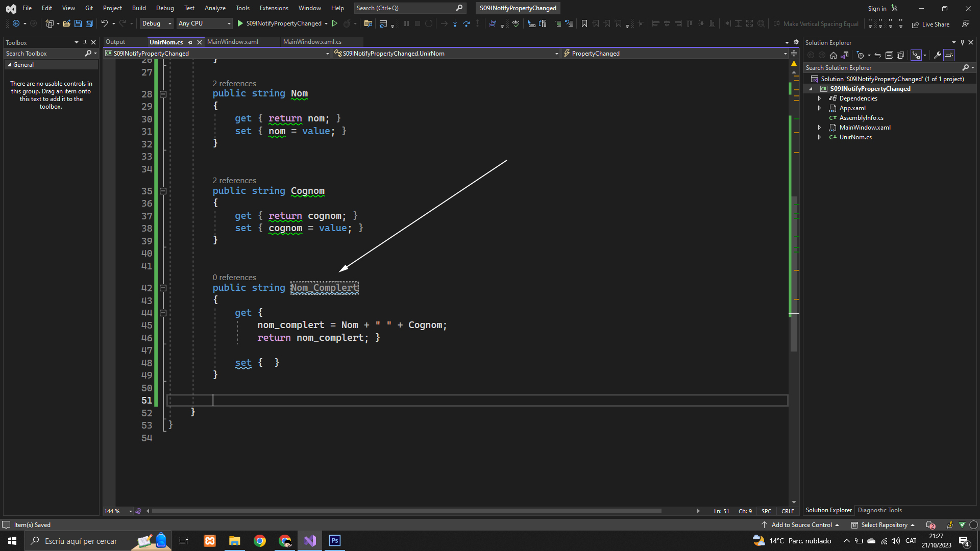The height and width of the screenshot is (551, 980).
Task: Click the Live Share button
Action: click(x=931, y=24)
